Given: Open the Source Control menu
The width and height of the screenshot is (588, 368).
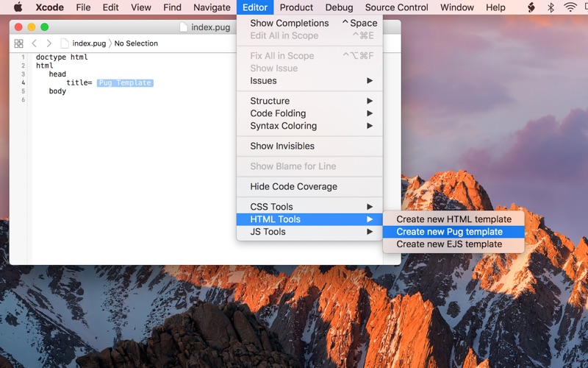Looking at the screenshot, I should tap(396, 7).
